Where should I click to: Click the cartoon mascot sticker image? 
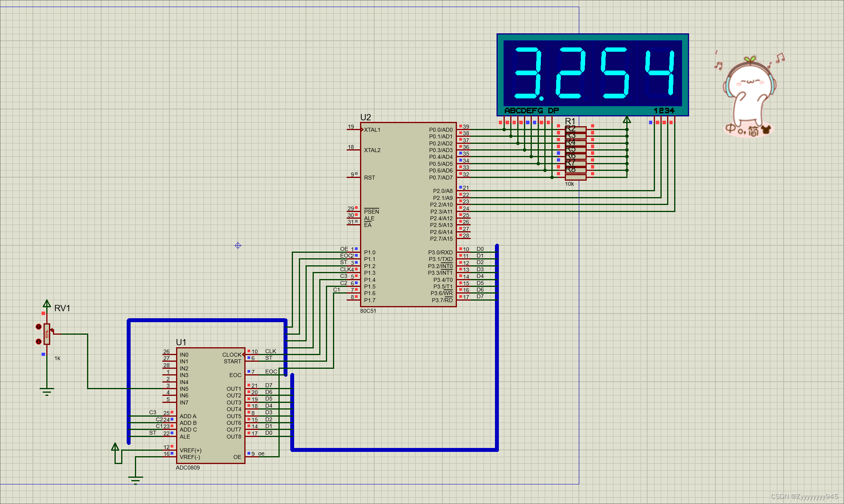click(748, 96)
